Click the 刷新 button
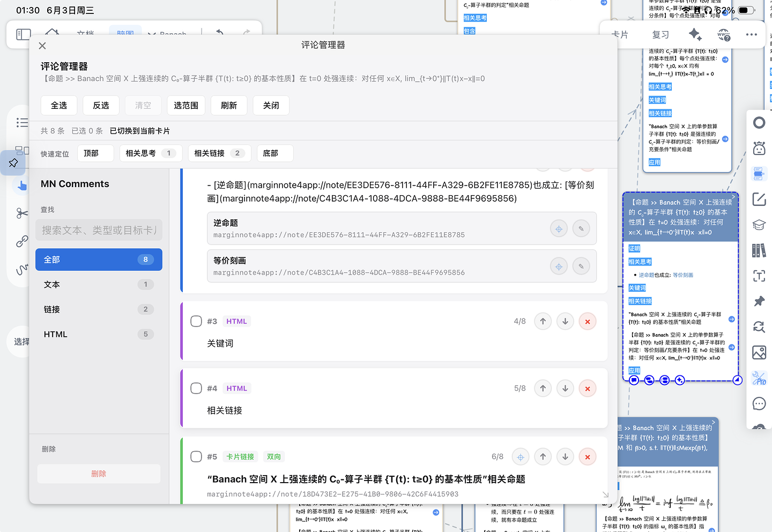Screen dimensions: 772x532 (x=229, y=106)
